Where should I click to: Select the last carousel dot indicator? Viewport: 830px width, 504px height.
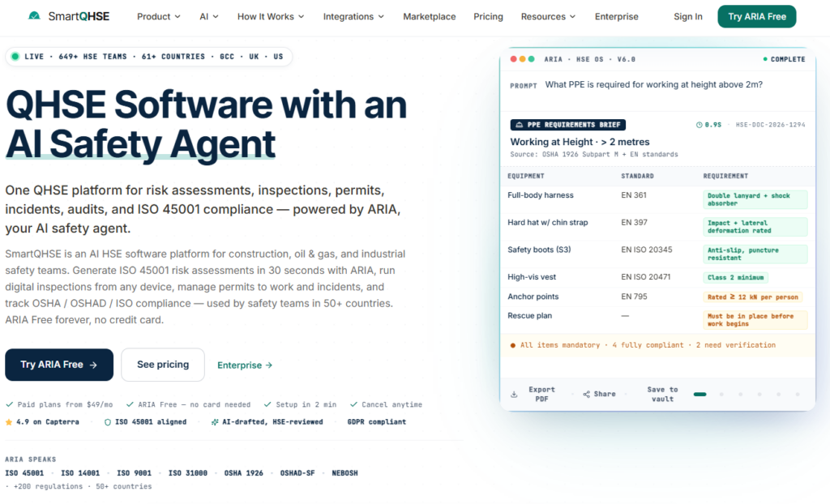pos(798,395)
